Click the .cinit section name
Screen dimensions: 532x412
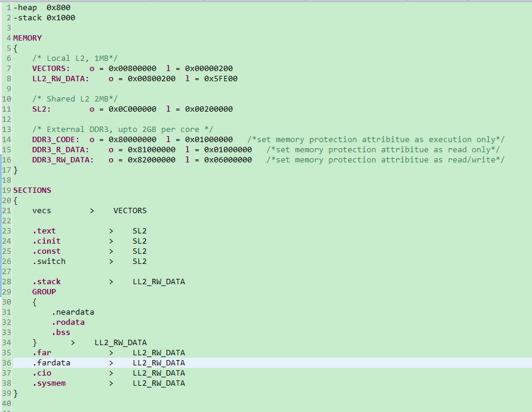click(x=47, y=241)
